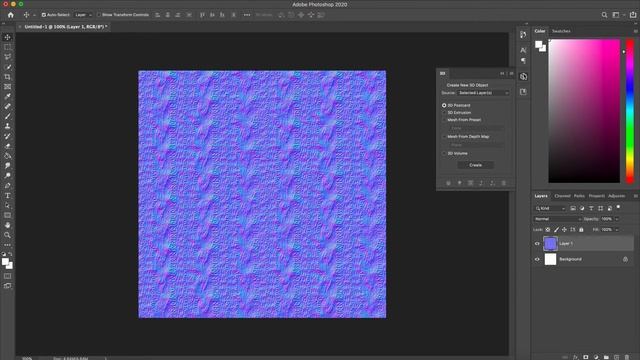Select the 3D Extrusion radio button
640x360 pixels.
click(444, 113)
